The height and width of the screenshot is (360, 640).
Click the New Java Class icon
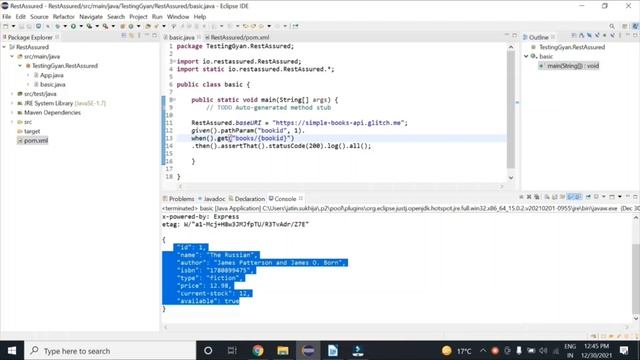(131, 26)
